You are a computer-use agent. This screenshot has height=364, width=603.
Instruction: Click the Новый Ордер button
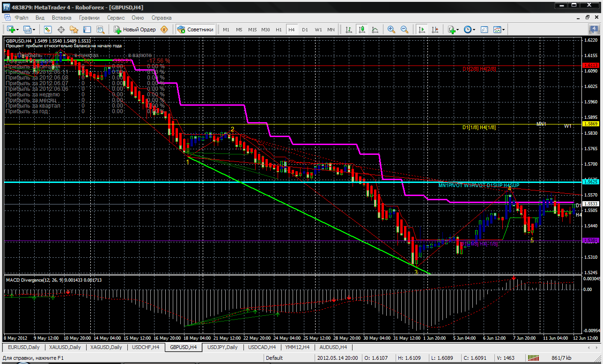tap(134, 29)
